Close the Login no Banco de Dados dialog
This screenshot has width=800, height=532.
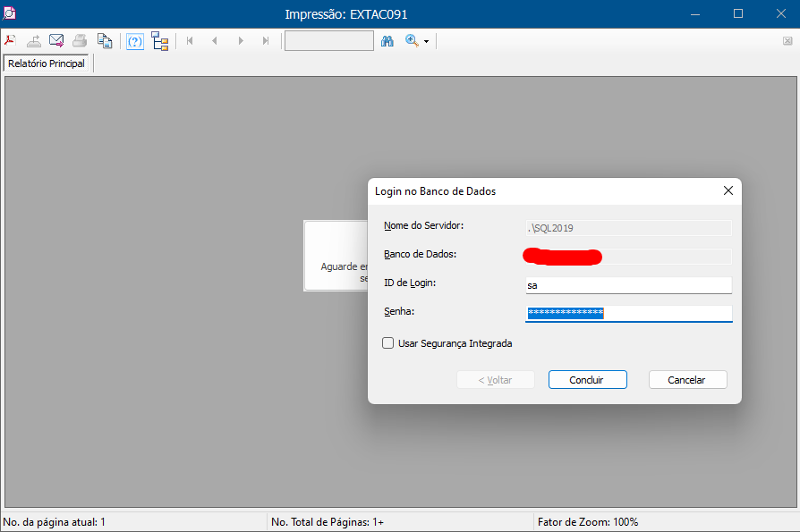728,190
